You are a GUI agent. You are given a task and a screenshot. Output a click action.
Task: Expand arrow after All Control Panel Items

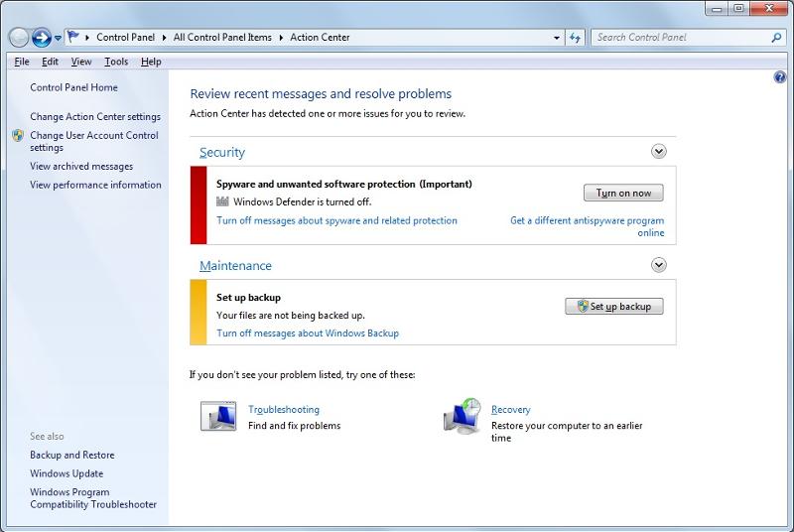point(281,38)
